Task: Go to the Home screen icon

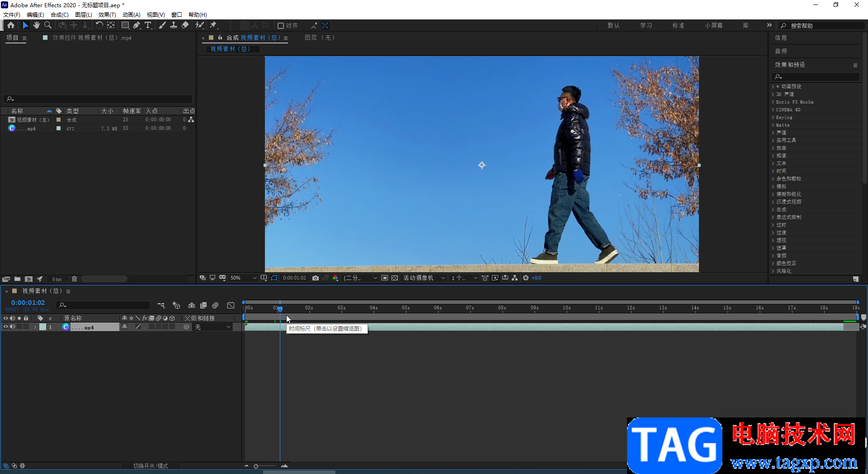Action: coord(11,25)
